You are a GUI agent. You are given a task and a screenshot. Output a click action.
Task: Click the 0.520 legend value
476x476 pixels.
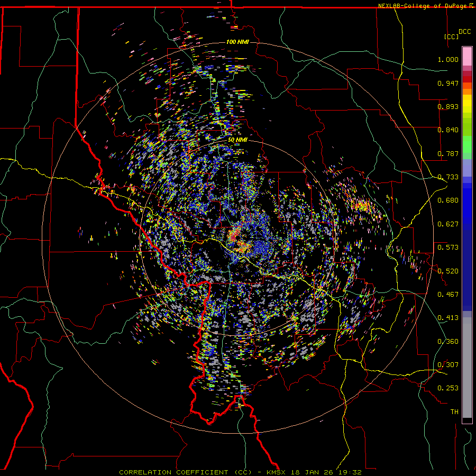(x=448, y=271)
